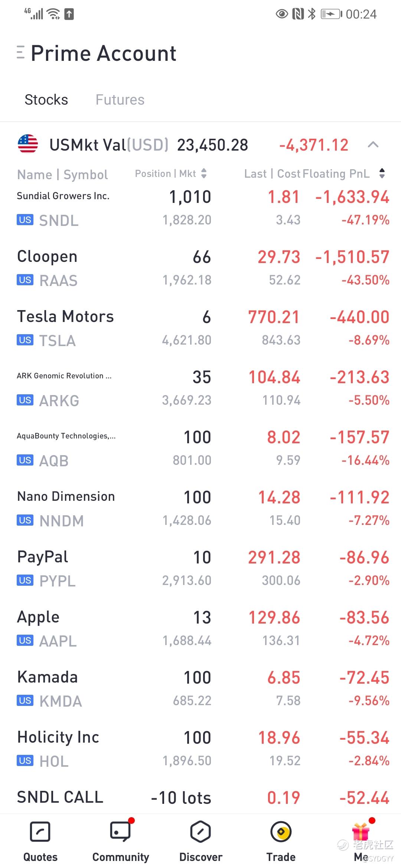
Task: Tap the Apple AAPL position row
Action: tap(200, 629)
